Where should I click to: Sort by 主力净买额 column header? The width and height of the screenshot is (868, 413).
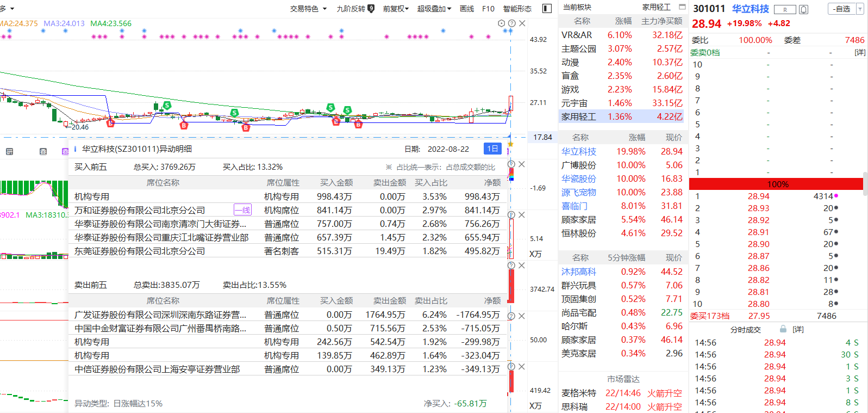pos(661,21)
